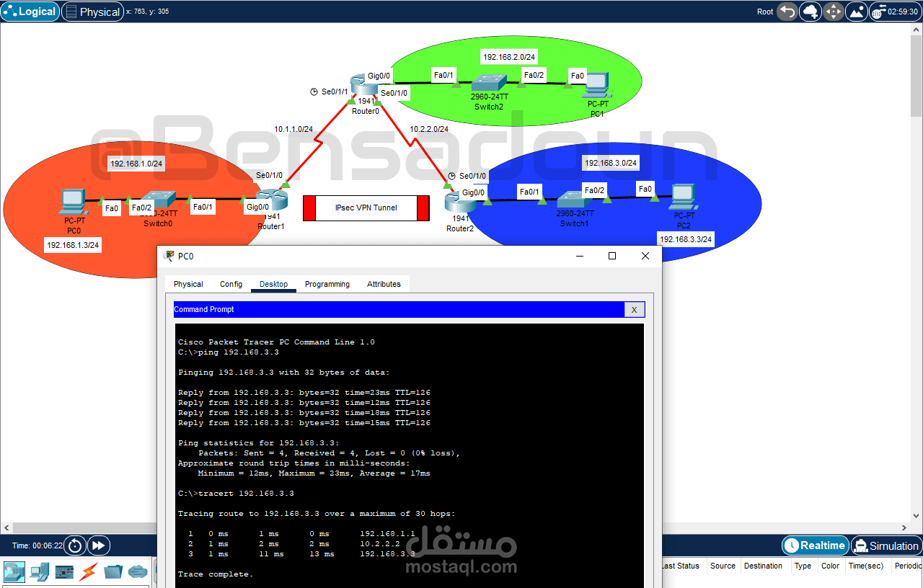Click the Last Status column header
923x588 pixels.
(x=681, y=566)
